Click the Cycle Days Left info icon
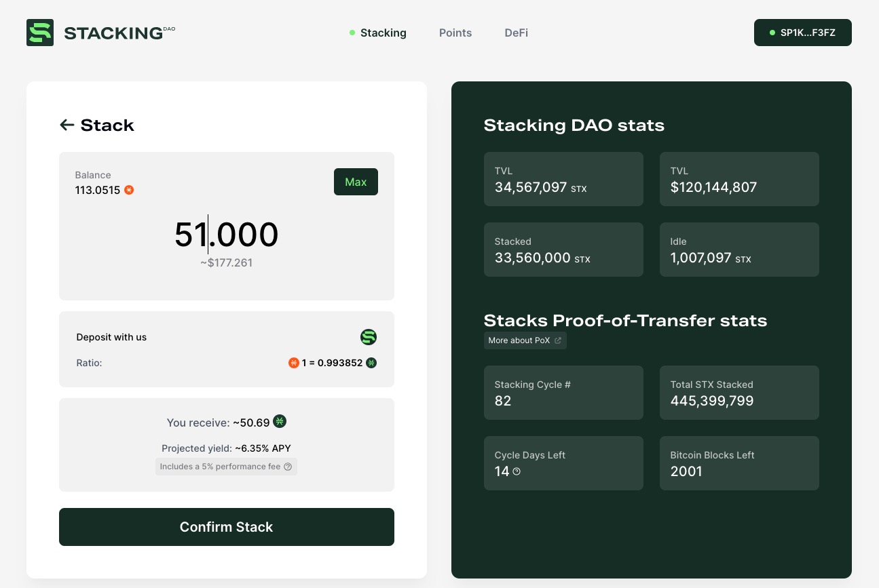The height and width of the screenshot is (588, 879). [x=517, y=471]
